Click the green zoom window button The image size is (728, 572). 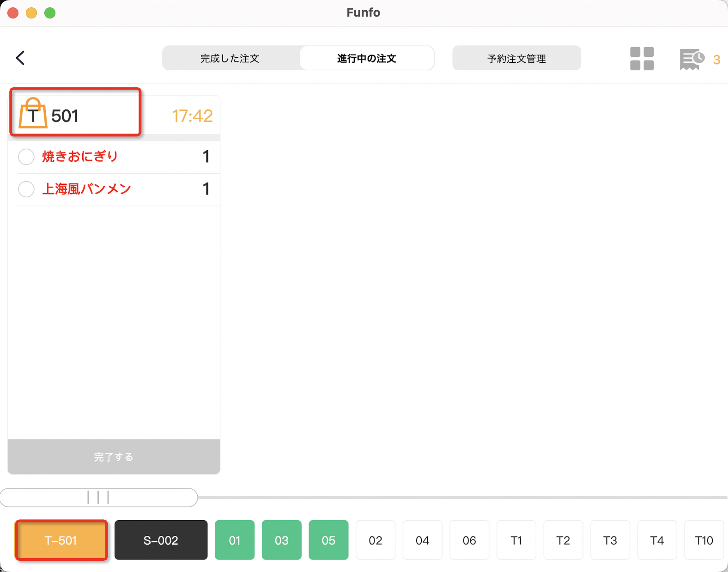(50, 13)
